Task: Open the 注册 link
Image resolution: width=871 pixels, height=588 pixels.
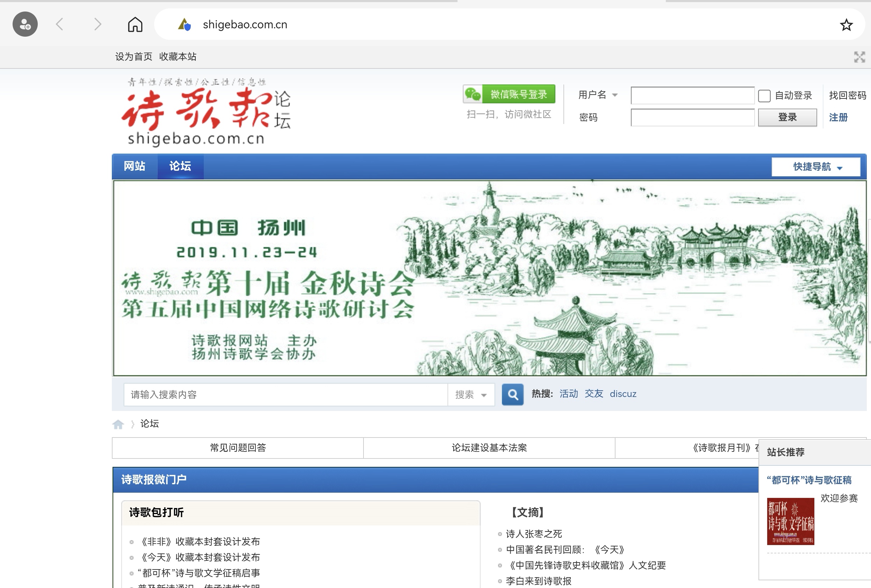Action: pos(839,117)
